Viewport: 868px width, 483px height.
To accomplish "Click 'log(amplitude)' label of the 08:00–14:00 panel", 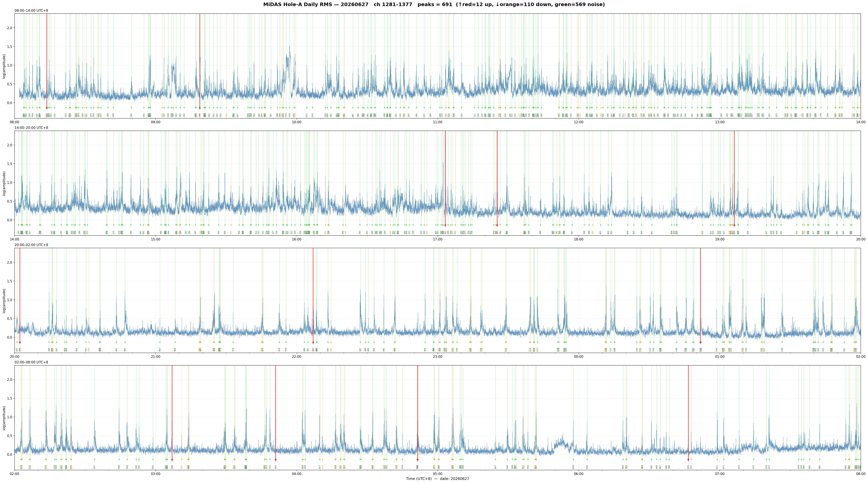I will [4, 66].
